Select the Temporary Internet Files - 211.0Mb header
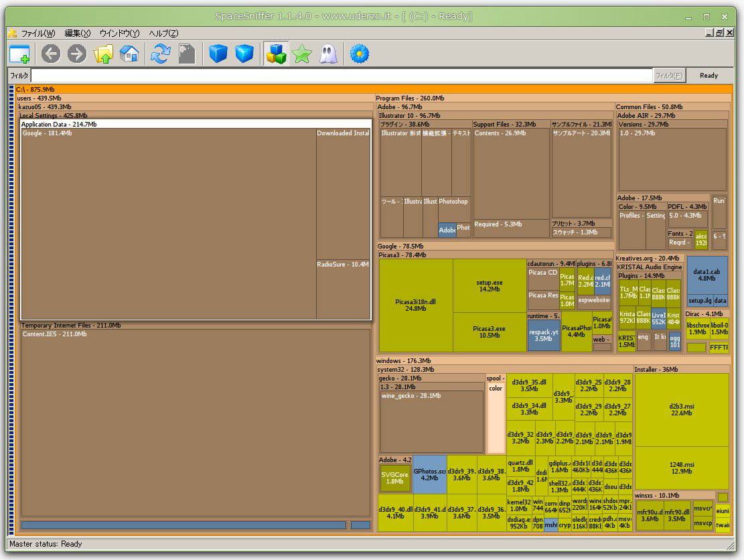744x560 pixels. tap(196, 326)
